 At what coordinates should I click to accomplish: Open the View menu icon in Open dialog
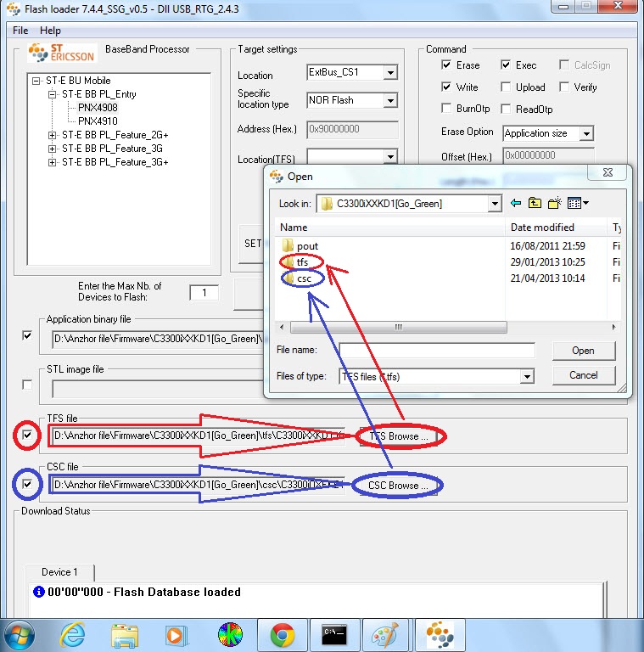pyautogui.click(x=578, y=203)
